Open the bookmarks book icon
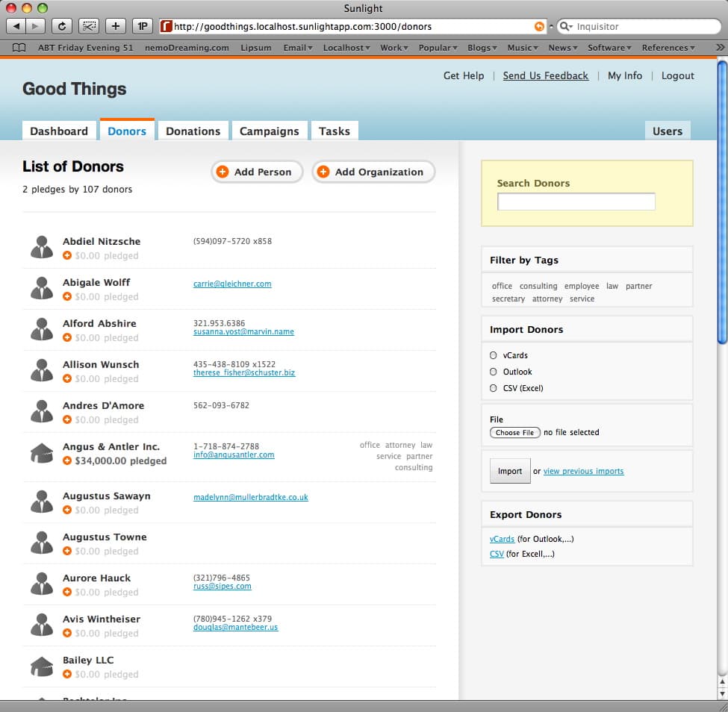Image resolution: width=728 pixels, height=712 pixels. click(x=20, y=48)
